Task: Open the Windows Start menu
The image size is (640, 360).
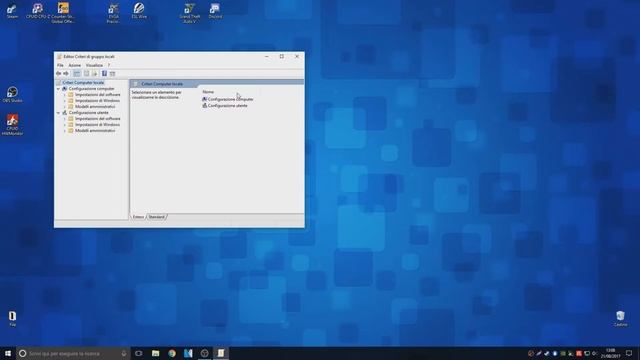Action: [x=8, y=353]
